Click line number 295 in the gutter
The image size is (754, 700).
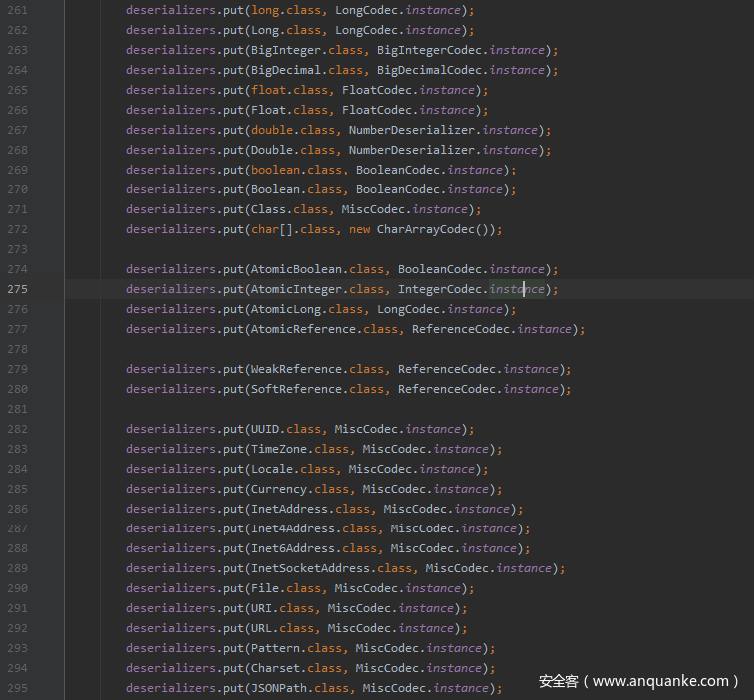[x=17, y=688]
